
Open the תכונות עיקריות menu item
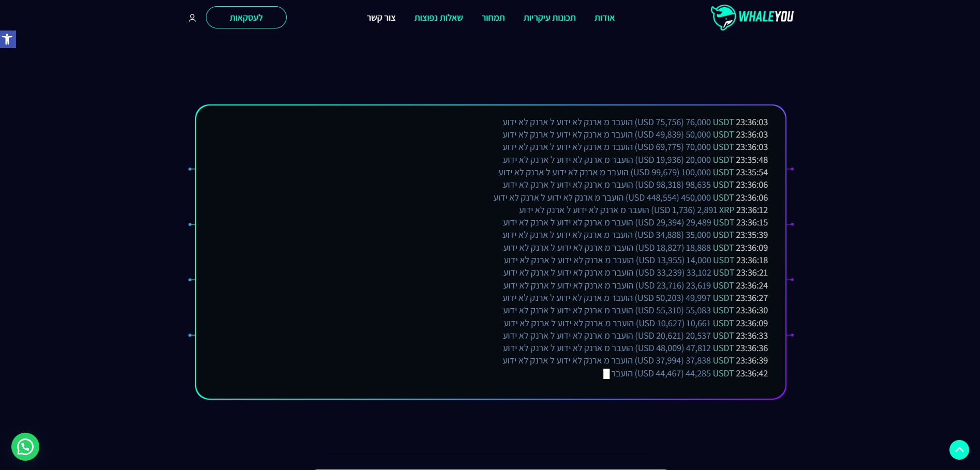tap(550, 18)
